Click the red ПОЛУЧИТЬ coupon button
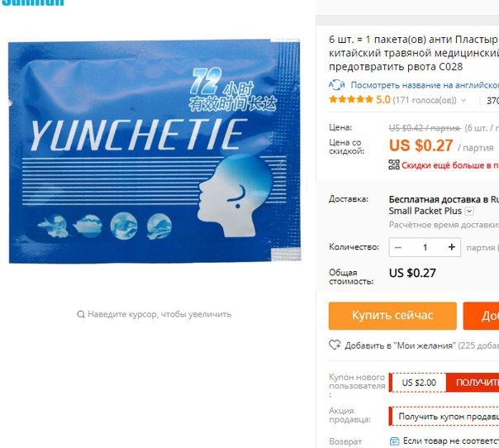 coord(473,383)
